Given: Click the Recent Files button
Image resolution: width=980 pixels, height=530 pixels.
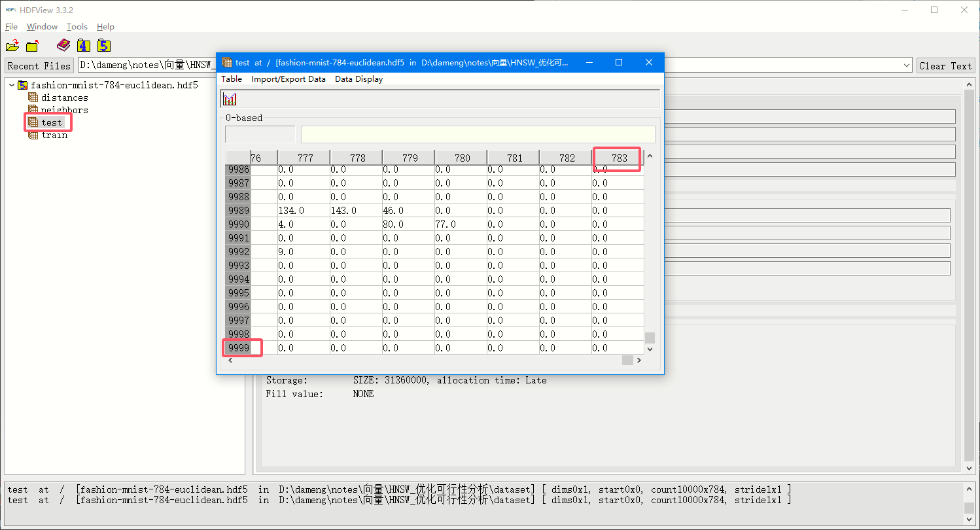Looking at the screenshot, I should [x=39, y=66].
